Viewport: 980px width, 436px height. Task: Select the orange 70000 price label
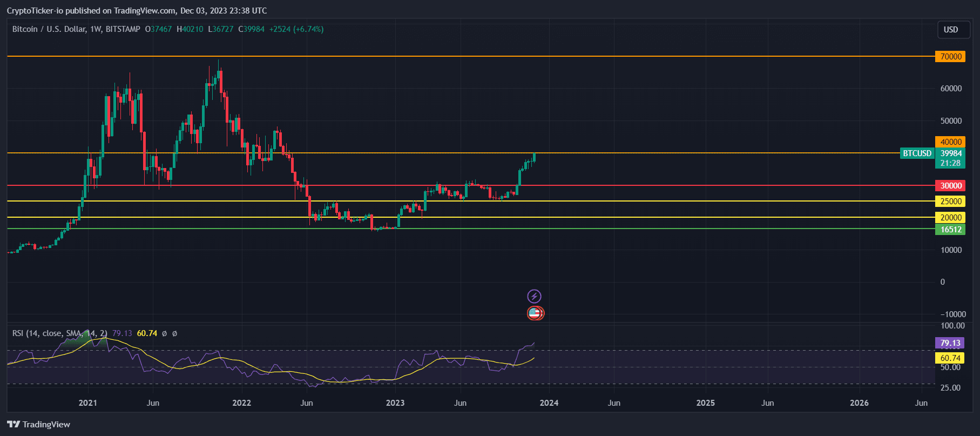950,57
